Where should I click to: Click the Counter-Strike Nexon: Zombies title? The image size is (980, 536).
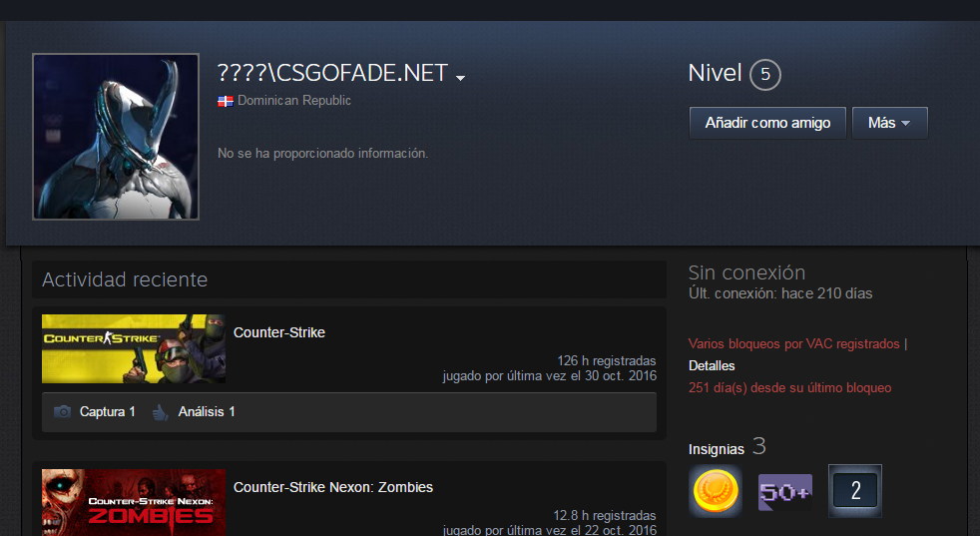click(333, 487)
